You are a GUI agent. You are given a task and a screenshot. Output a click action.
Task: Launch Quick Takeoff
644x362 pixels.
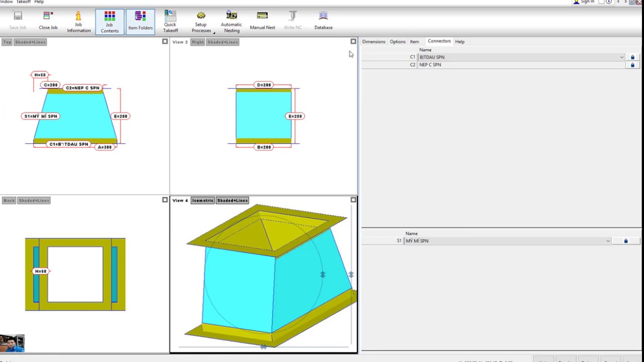point(171,22)
